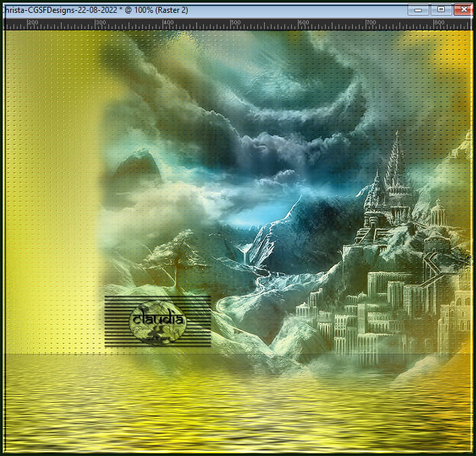The image size is (476, 456).
Task: Maximize the Christa-CGSFDesigns image window
Action: pyautogui.click(x=441, y=9)
